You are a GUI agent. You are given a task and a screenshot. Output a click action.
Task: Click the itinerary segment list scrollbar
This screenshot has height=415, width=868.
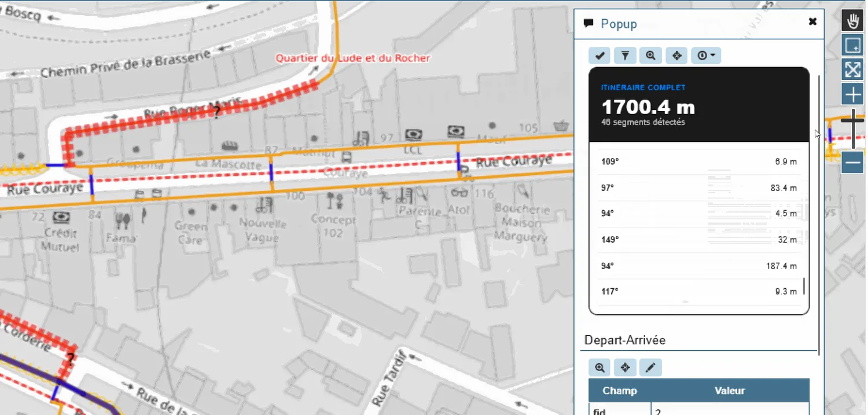pyautogui.click(x=804, y=287)
